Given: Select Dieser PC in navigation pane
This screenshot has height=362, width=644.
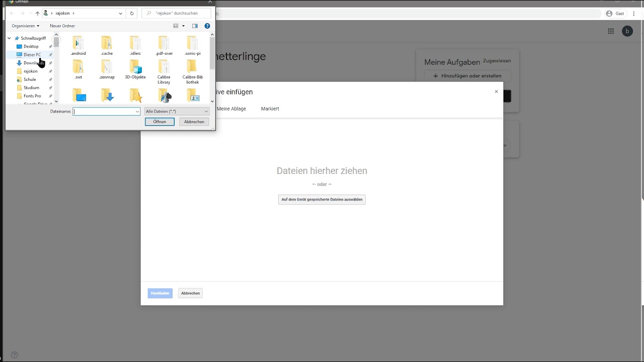Looking at the screenshot, I should pos(32,55).
